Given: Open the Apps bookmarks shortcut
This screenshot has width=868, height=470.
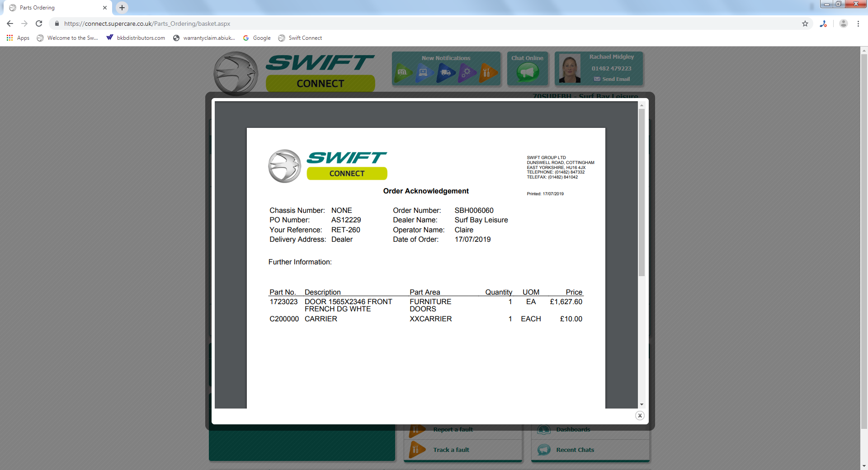Looking at the screenshot, I should tap(18, 38).
